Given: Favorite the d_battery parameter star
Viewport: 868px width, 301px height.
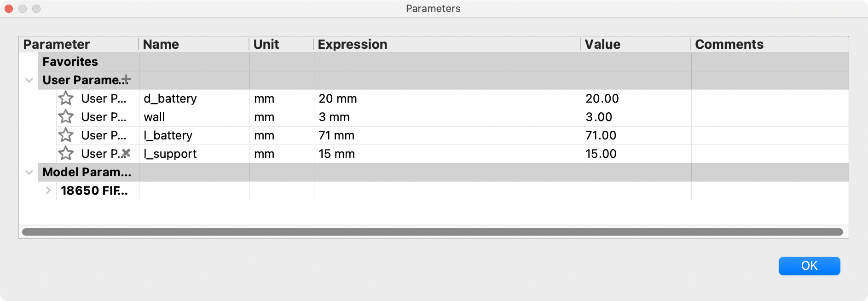Looking at the screenshot, I should (x=66, y=98).
